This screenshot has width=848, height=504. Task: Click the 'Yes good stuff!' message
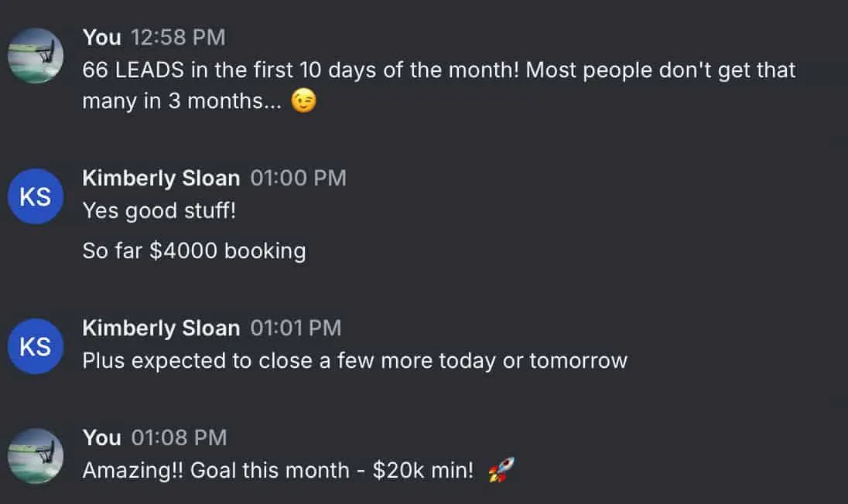point(159,211)
